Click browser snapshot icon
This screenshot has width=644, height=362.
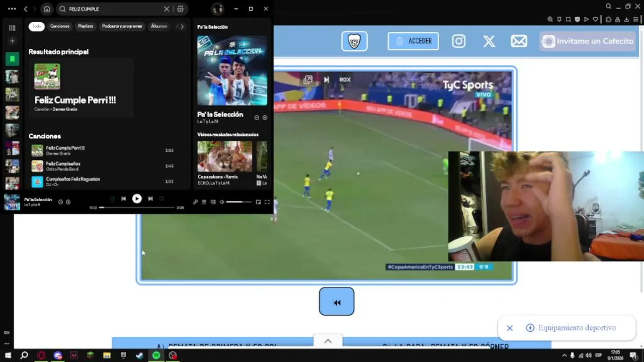click(569, 20)
